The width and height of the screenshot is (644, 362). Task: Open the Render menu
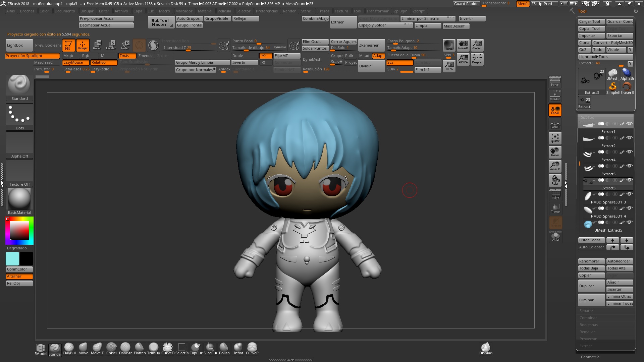(x=289, y=11)
